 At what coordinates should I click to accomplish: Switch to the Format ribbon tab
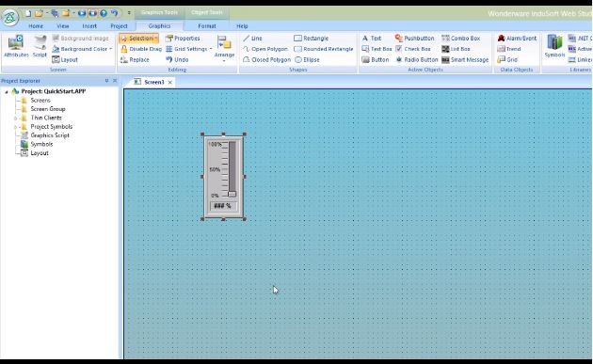(207, 26)
